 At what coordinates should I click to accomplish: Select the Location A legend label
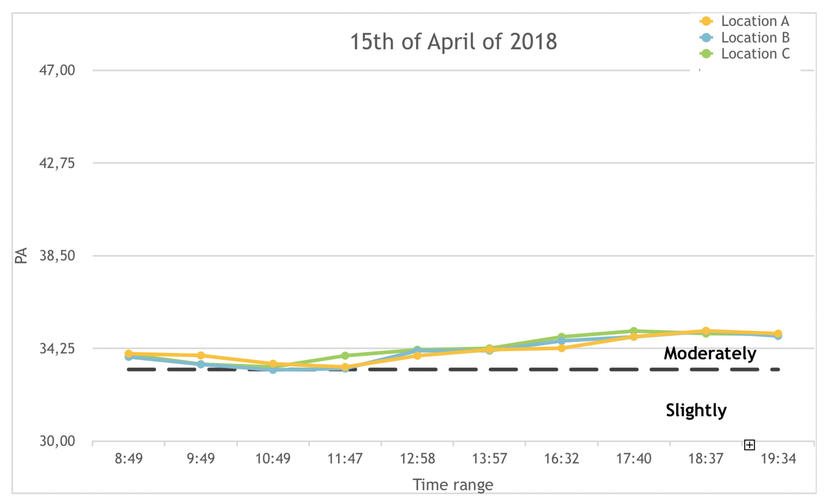755,21
